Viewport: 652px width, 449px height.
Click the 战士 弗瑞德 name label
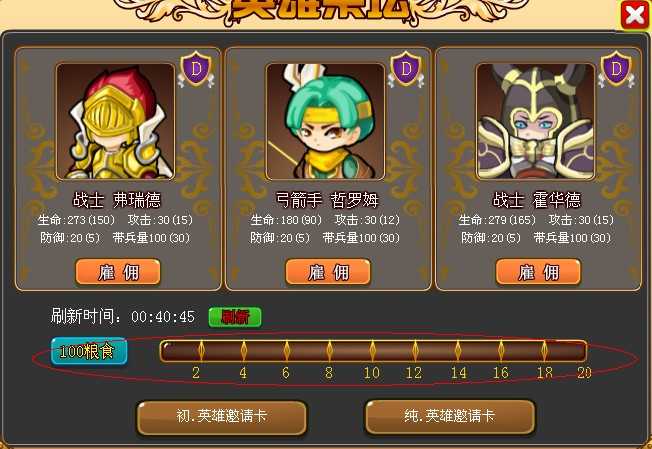click(117, 200)
